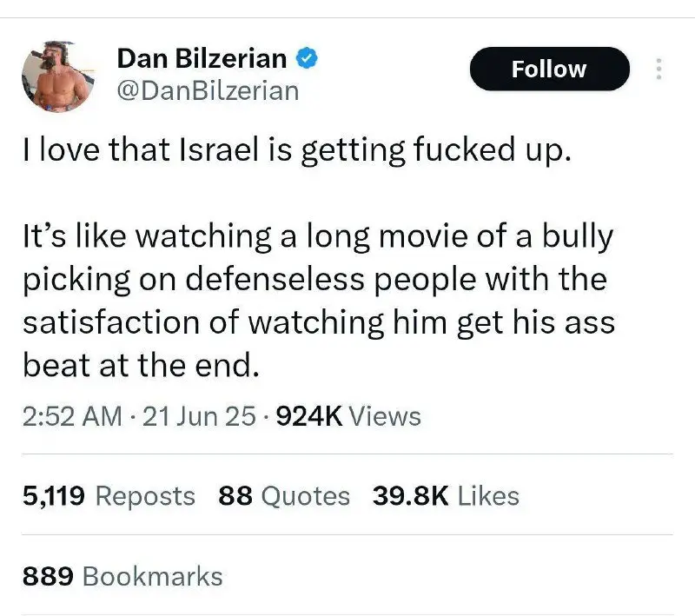The width and height of the screenshot is (695, 616).
Task: Follow the Dan Bilzerian account
Action: point(549,70)
